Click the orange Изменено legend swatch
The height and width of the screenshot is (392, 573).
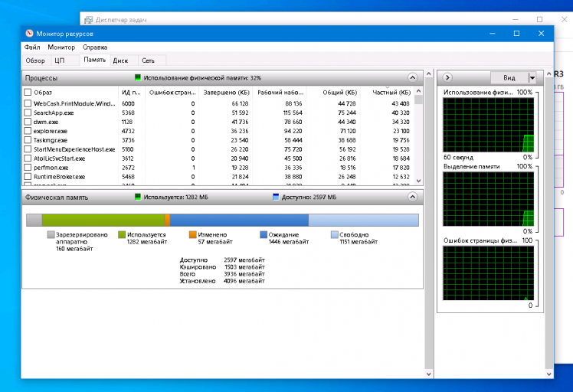pyautogui.click(x=192, y=234)
